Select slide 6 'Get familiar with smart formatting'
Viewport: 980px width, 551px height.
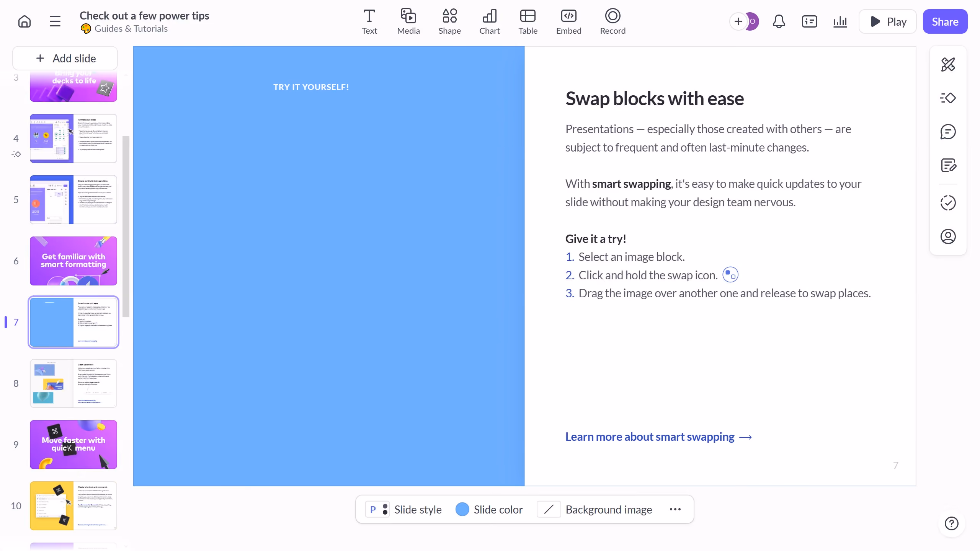coord(73,261)
